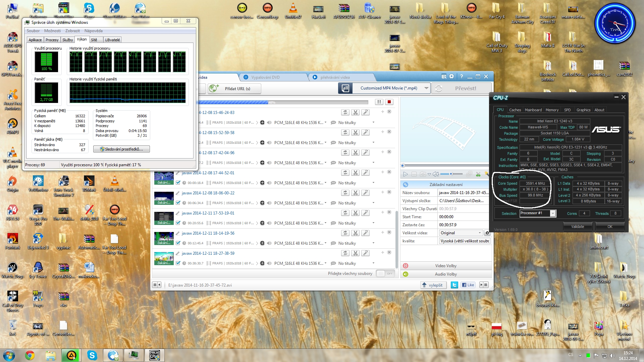Click the green scissors clip icon under preview
Image resolution: width=644 pixels, height=362 pixels.
click(478, 174)
